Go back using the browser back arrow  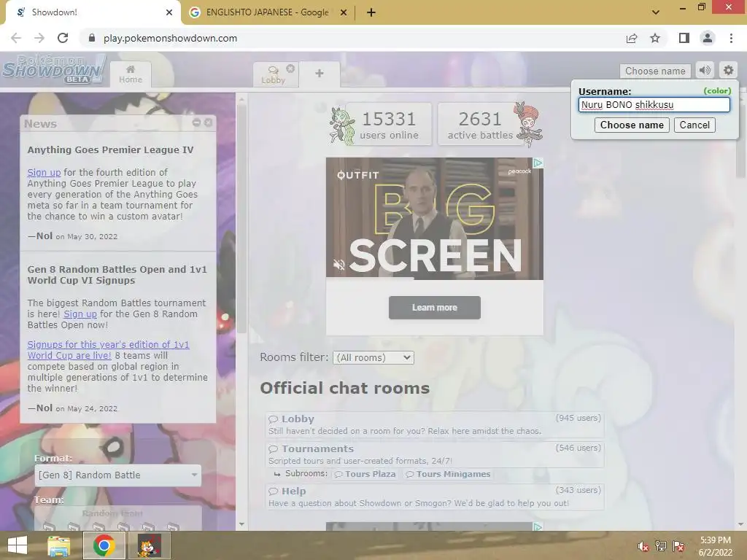16,38
